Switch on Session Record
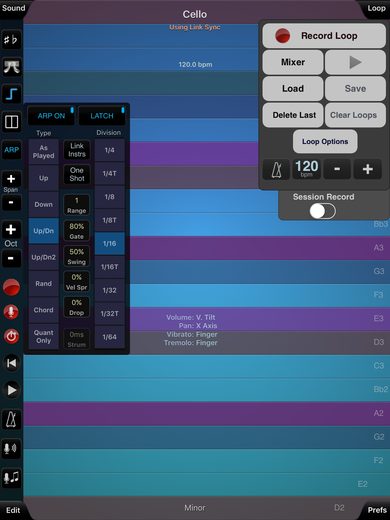 tap(322, 211)
